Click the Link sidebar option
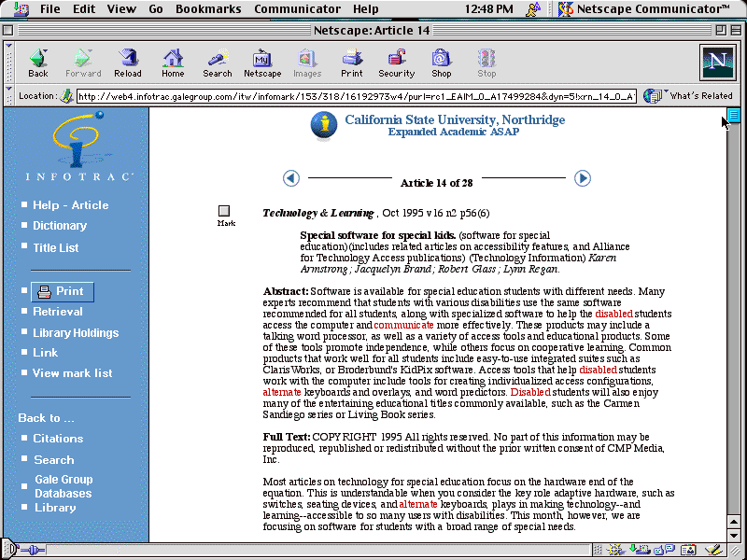The height and width of the screenshot is (560, 747). tap(45, 353)
